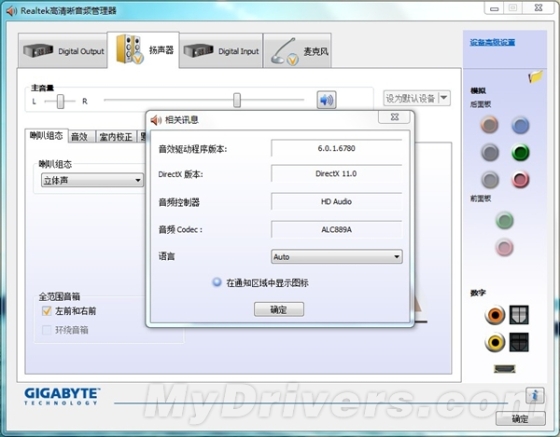
Task: Open the 设备高级设置 link
Action: (x=492, y=42)
